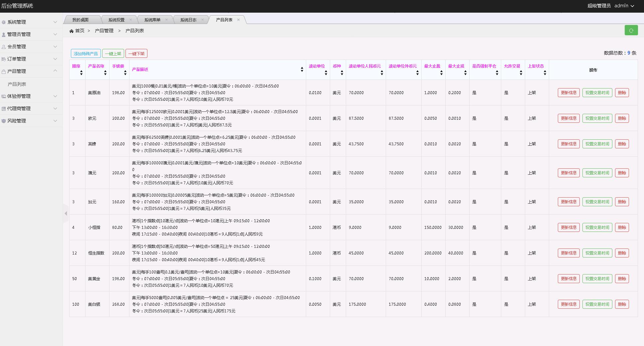Switch to 我的桌面 tab

[81, 20]
